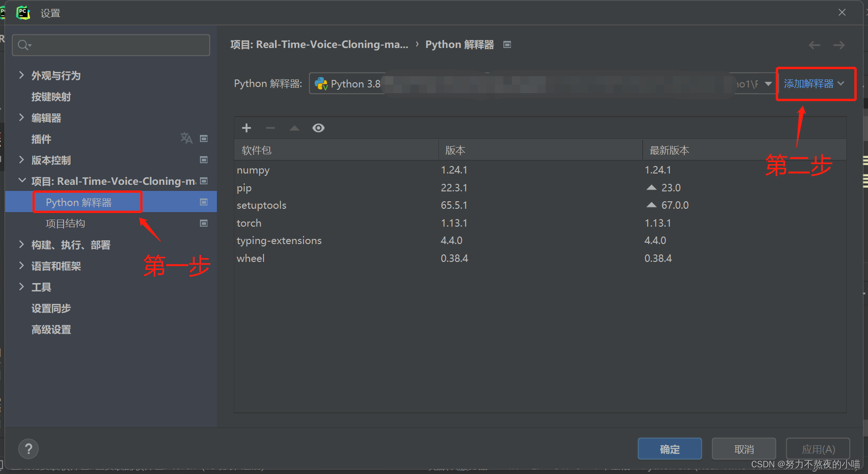
Task: Click the help question mark button
Action: tap(28, 449)
